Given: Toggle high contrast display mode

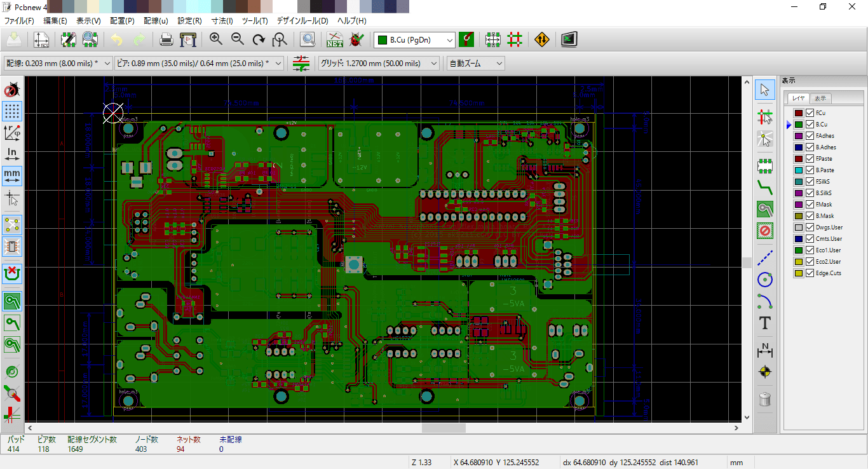Looking at the screenshot, I should coord(12,416).
